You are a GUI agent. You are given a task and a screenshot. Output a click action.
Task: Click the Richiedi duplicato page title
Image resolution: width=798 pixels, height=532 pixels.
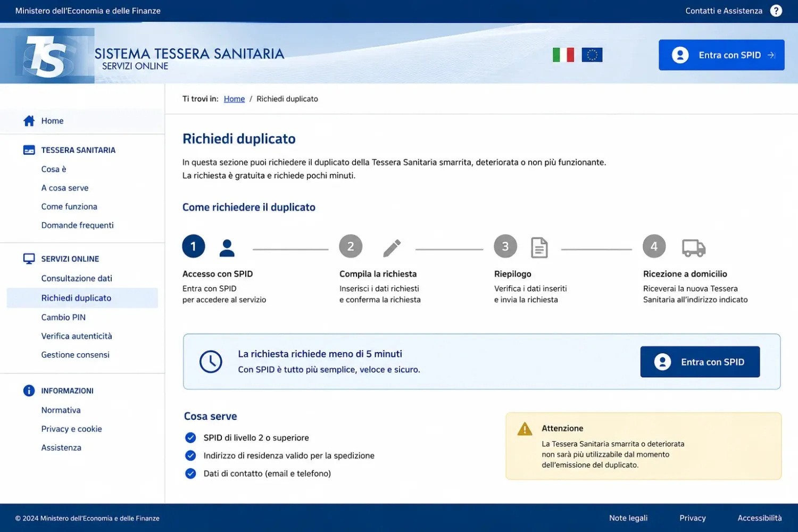(x=239, y=139)
